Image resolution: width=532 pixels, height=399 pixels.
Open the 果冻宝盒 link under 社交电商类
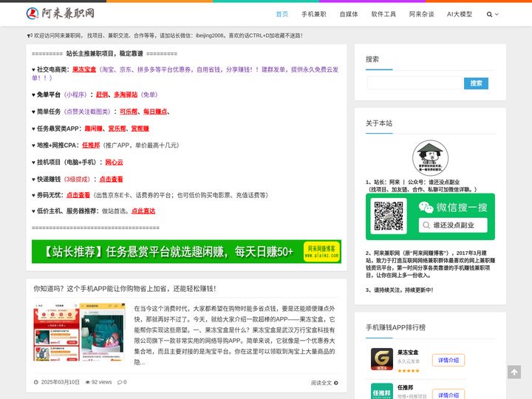pos(84,69)
